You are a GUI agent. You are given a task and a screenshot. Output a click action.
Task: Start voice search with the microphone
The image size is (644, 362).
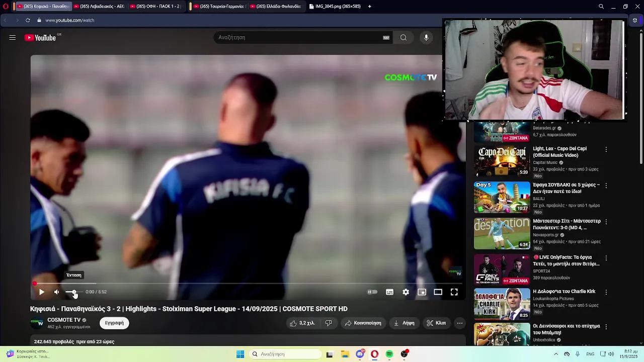pos(426,37)
